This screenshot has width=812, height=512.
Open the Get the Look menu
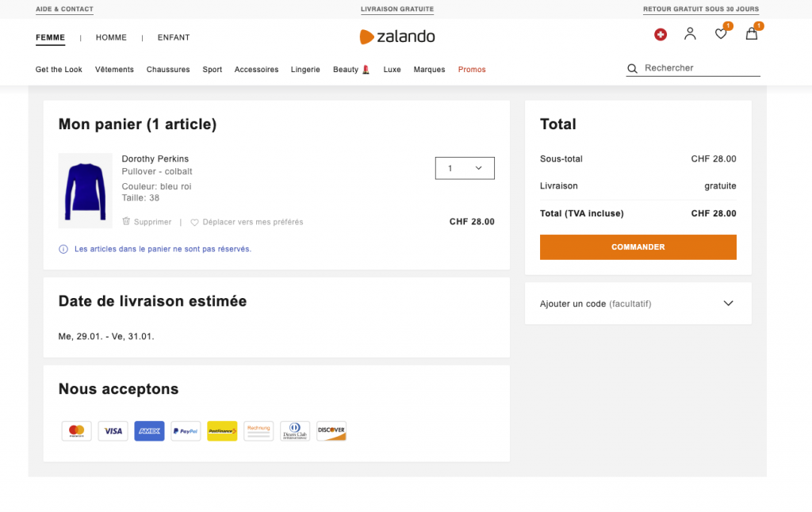pos(59,70)
